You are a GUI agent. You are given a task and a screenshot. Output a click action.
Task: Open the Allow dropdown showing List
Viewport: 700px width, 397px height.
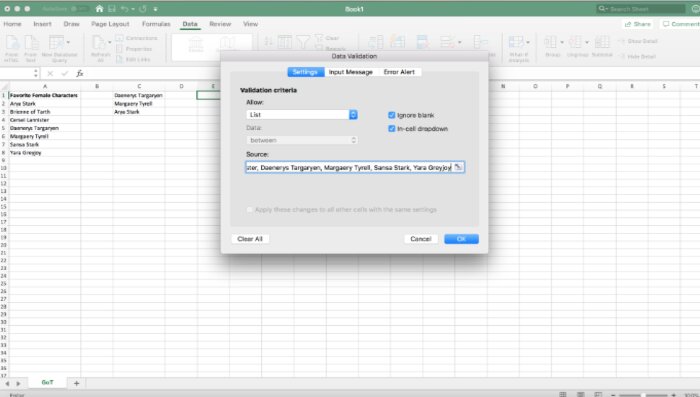point(302,115)
